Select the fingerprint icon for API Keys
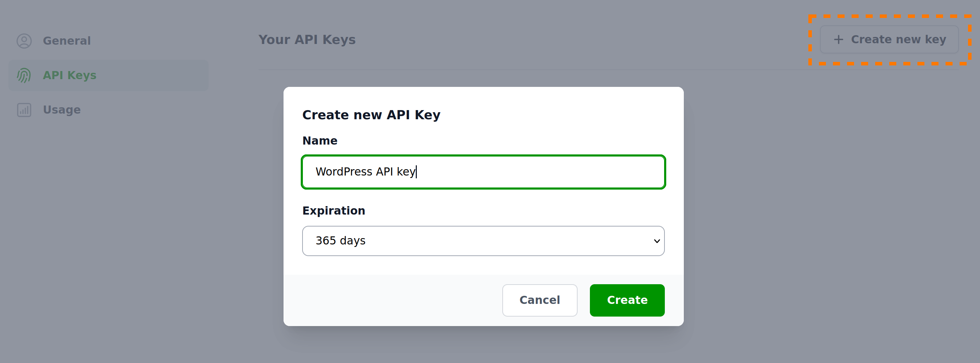Image resolution: width=980 pixels, height=363 pixels. 24,75
